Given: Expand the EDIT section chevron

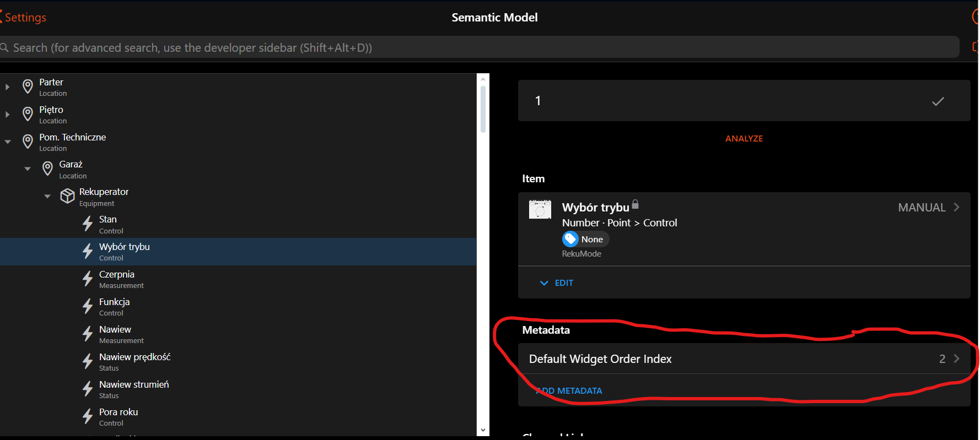Looking at the screenshot, I should 544,283.
